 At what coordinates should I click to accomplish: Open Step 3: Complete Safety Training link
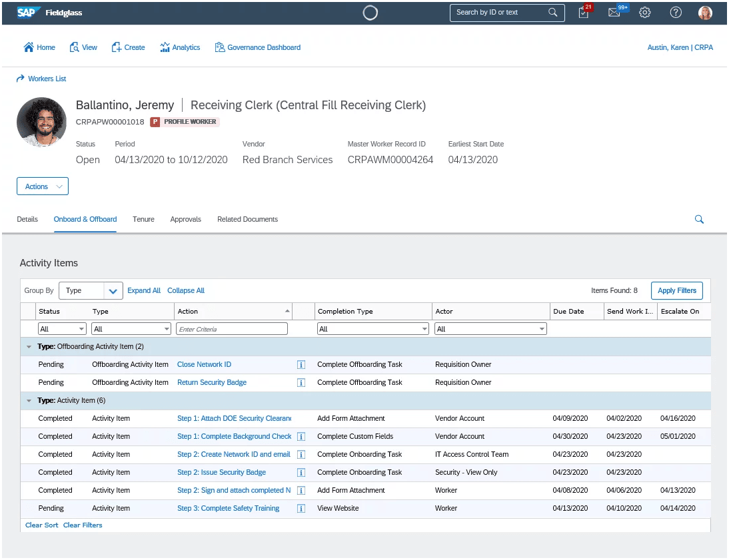click(x=228, y=509)
